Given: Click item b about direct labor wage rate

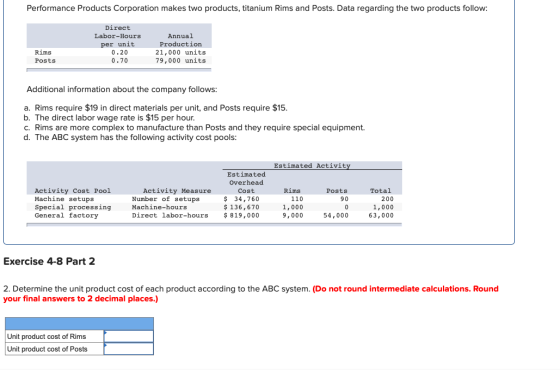Looking at the screenshot, I should [x=109, y=118].
